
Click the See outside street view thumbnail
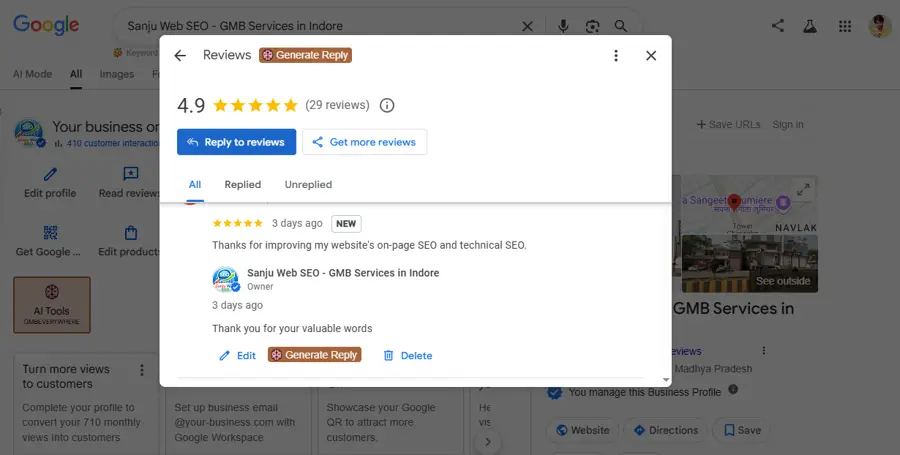(750, 263)
